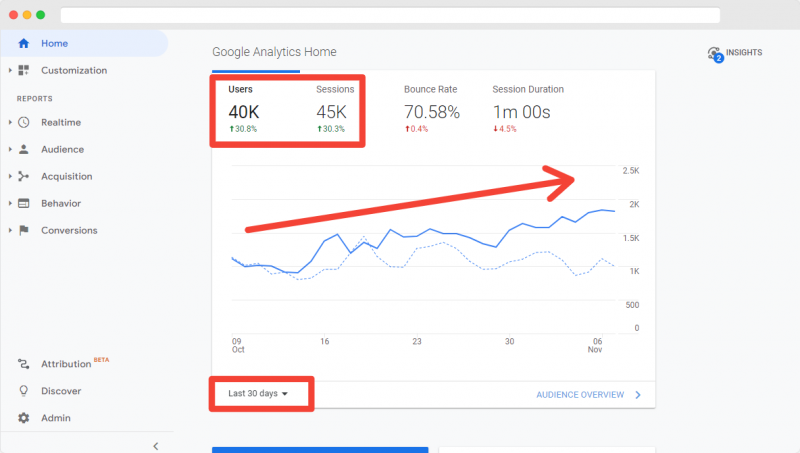Image resolution: width=800 pixels, height=453 pixels.
Task: Click the Realtime clock icon
Action: tap(23, 122)
